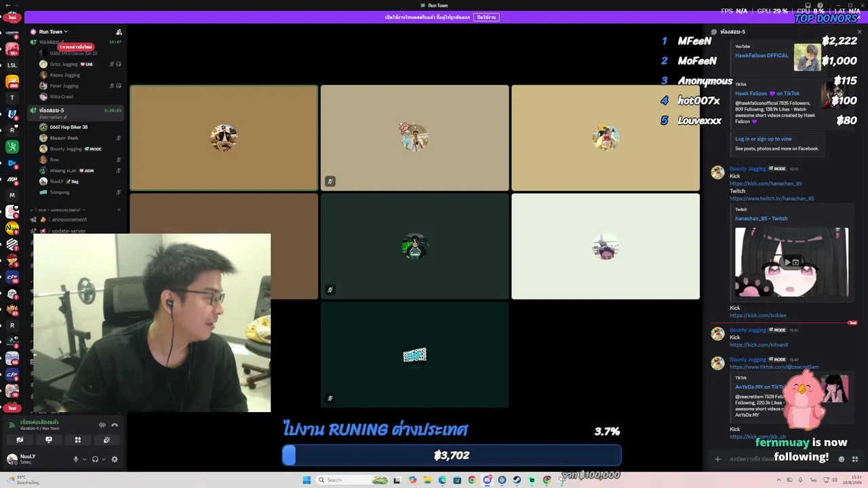Open Hawk Fallcon on TikTok link
This screenshot has height=488, width=868.
click(x=767, y=94)
